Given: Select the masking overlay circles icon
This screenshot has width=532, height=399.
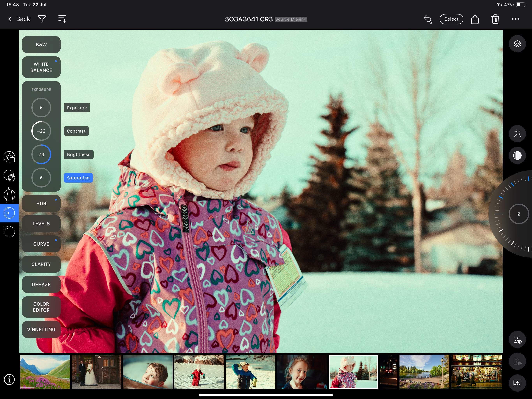Looking at the screenshot, I should click(x=9, y=176).
